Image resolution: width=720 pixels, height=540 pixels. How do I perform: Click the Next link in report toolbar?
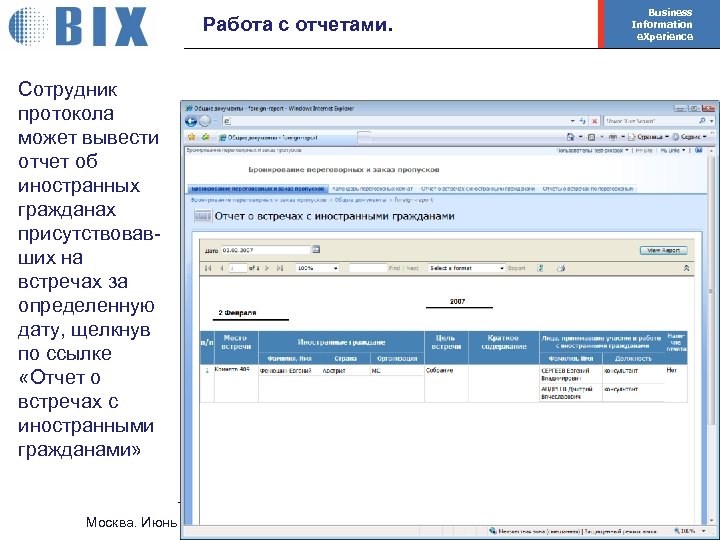(412, 268)
